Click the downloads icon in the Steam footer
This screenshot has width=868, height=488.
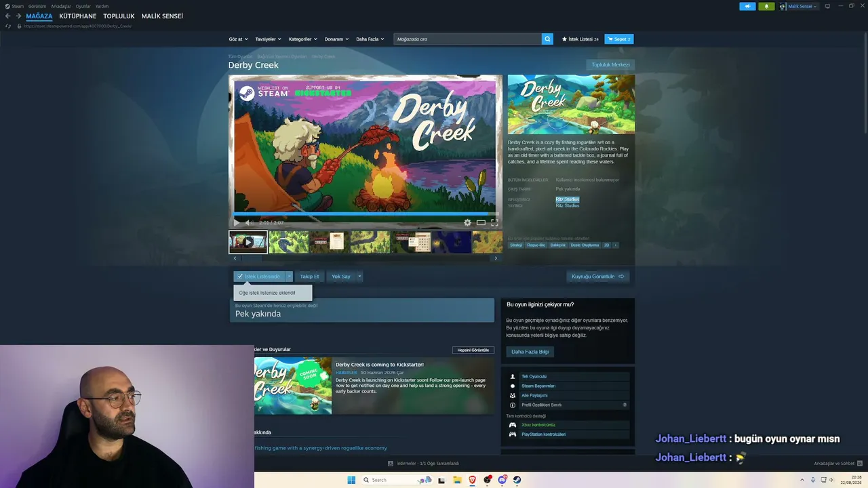pos(391,464)
